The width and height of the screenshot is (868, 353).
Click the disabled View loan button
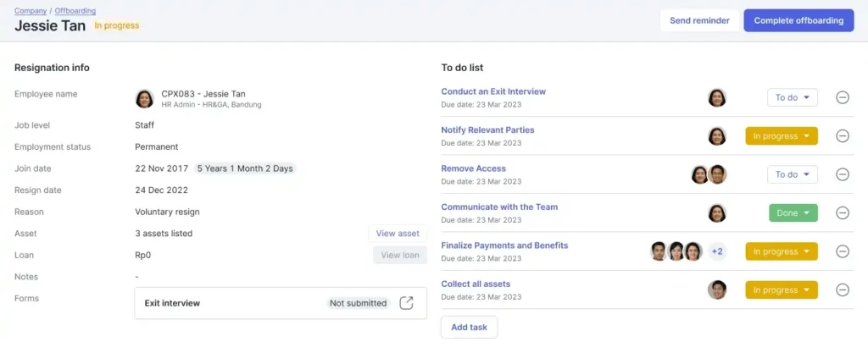(x=400, y=255)
